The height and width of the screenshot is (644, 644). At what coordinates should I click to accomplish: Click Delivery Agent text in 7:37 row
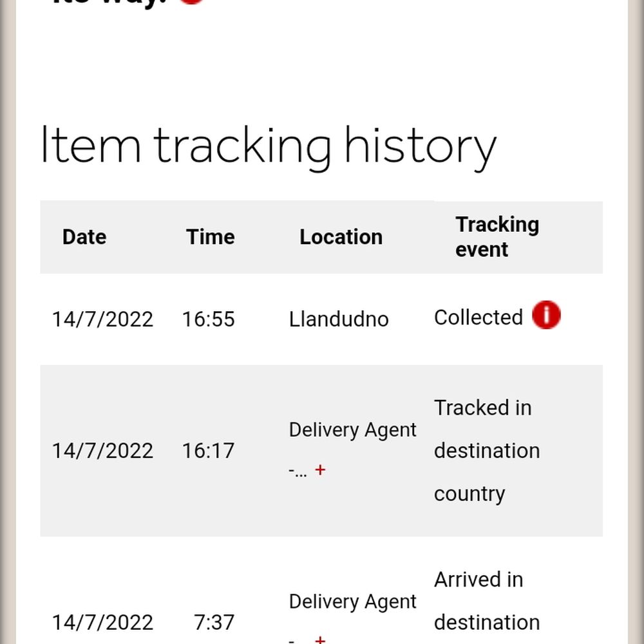point(352,601)
